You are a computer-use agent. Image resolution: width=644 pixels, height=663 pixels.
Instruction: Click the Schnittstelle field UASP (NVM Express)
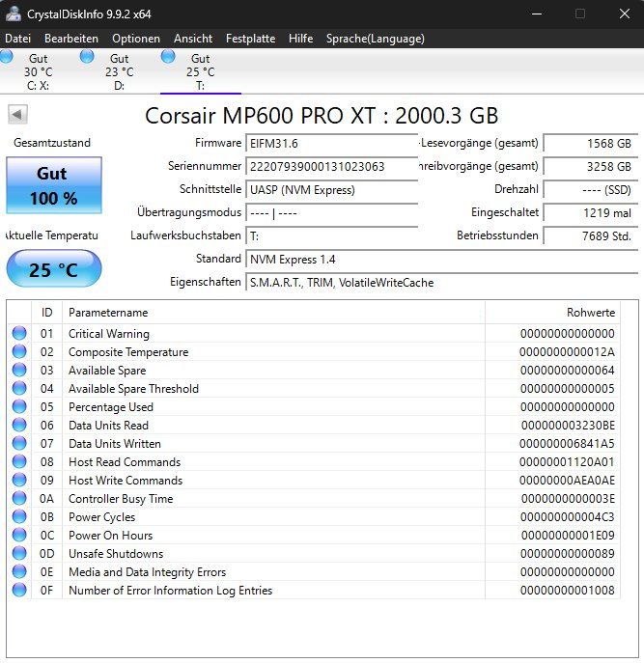coord(332,190)
